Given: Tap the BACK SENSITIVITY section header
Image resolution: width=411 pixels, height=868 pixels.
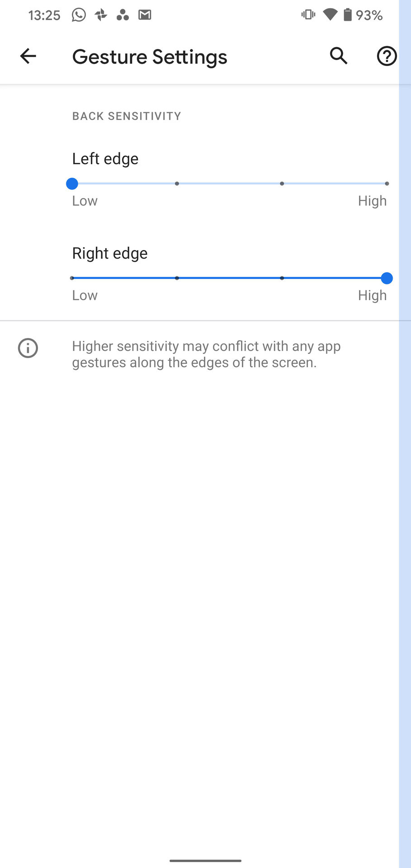Looking at the screenshot, I should tap(126, 116).
